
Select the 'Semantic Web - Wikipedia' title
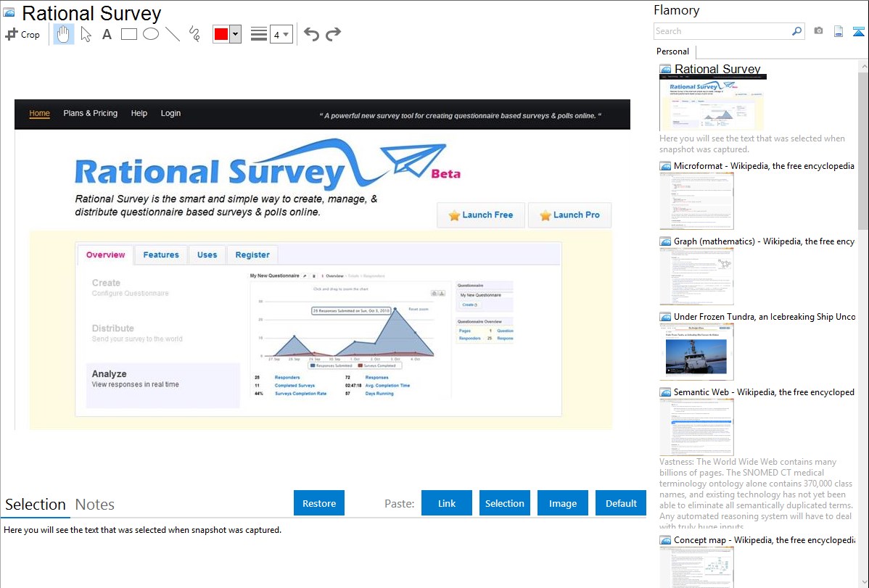coord(764,392)
